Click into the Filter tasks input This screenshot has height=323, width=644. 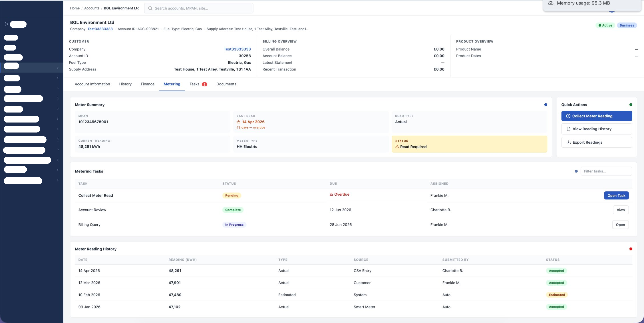click(x=606, y=171)
